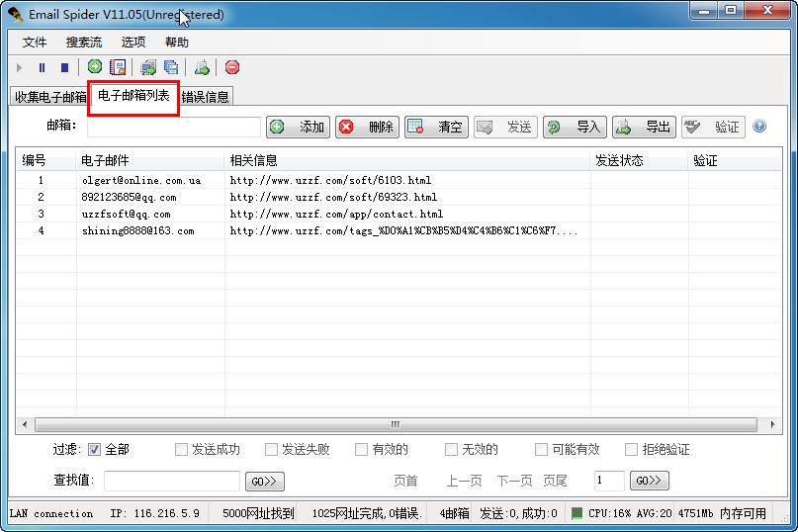Switch to the 收集电子邮箱 tab
The width and height of the screenshot is (798, 532).
click(x=49, y=97)
